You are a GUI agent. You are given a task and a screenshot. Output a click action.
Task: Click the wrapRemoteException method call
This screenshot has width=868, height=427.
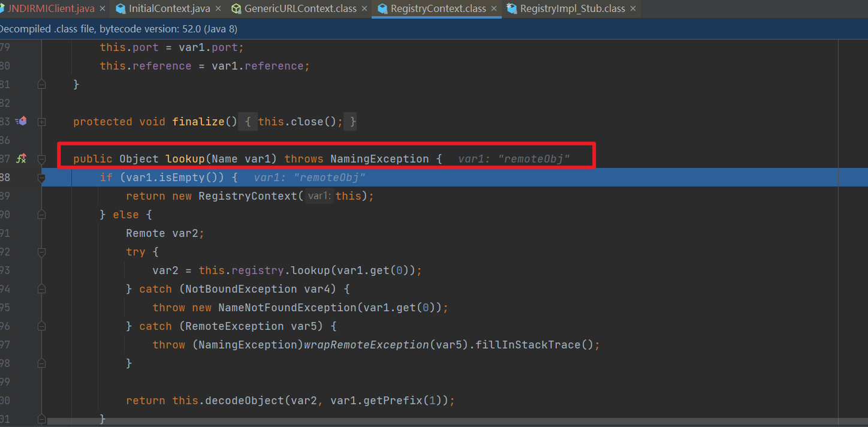click(x=366, y=345)
